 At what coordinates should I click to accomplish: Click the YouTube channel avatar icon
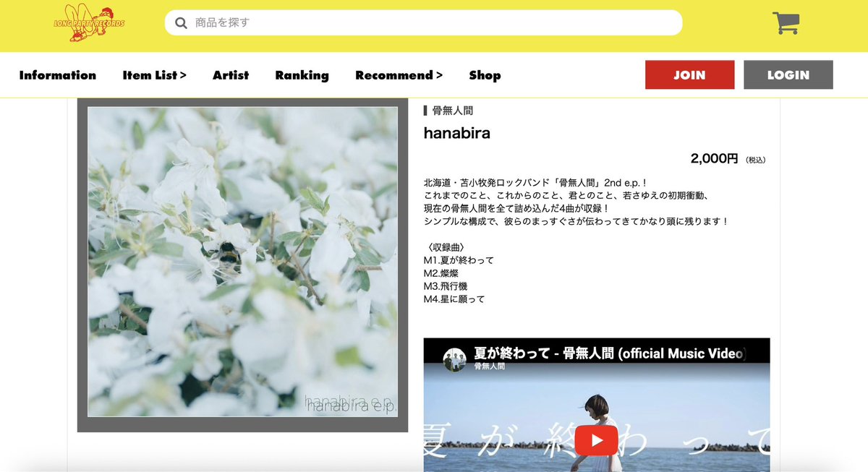(455, 359)
